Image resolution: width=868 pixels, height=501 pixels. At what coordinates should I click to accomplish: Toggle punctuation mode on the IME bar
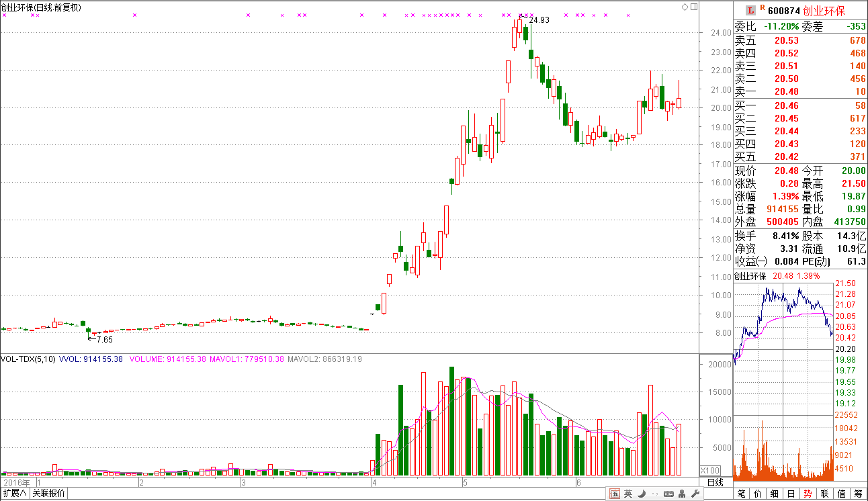(x=654, y=494)
